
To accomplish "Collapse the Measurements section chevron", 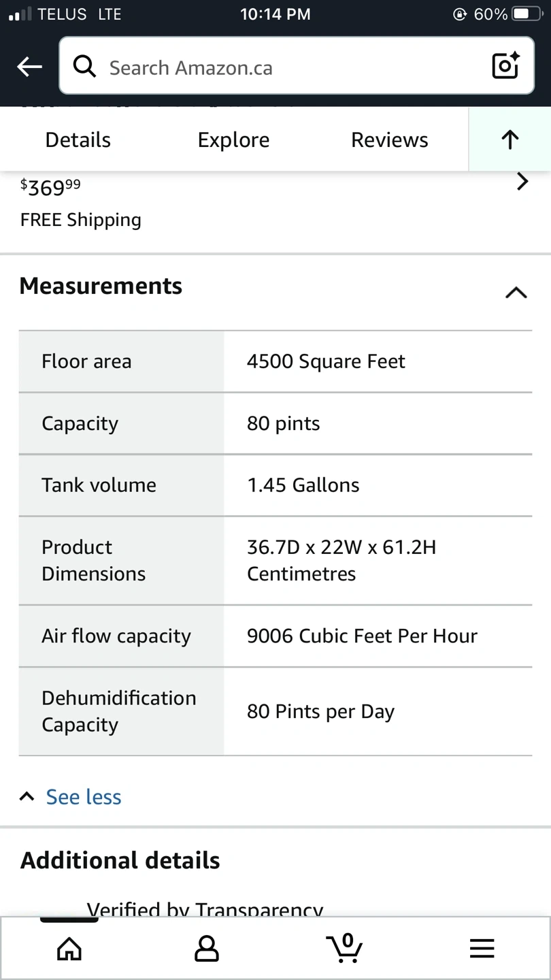I will (516, 292).
